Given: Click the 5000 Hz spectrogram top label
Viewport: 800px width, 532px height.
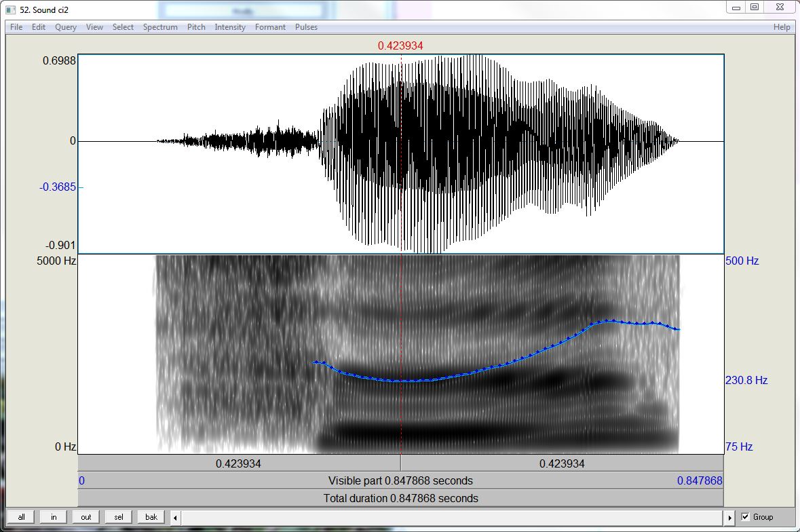Looking at the screenshot, I should tap(56, 261).
